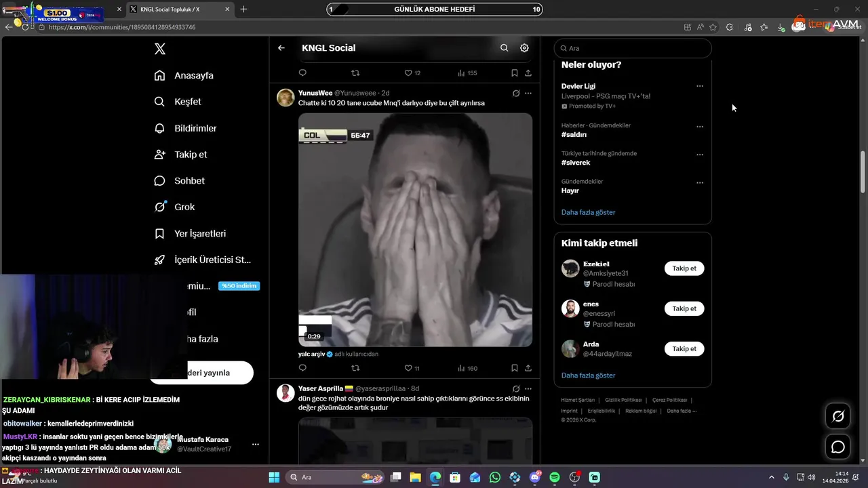The height and width of the screenshot is (488, 868).
Task: Repost YunusWee's post
Action: (x=355, y=368)
